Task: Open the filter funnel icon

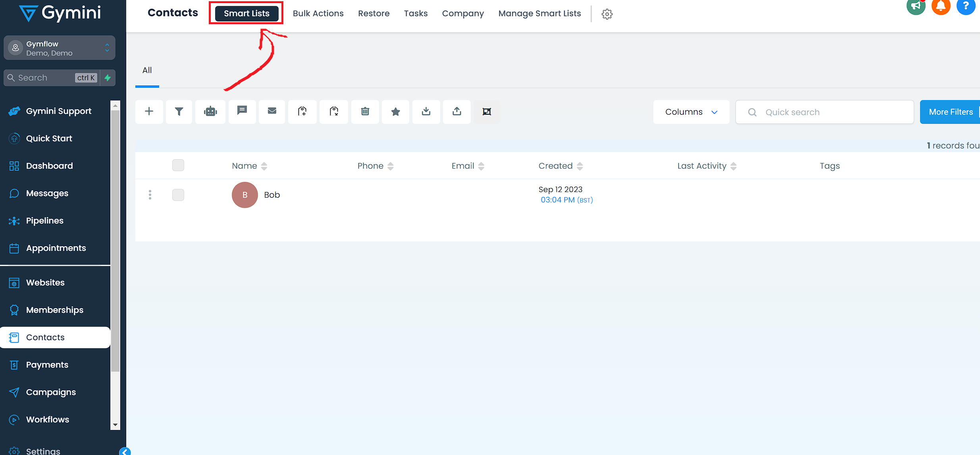Action: coord(179,112)
